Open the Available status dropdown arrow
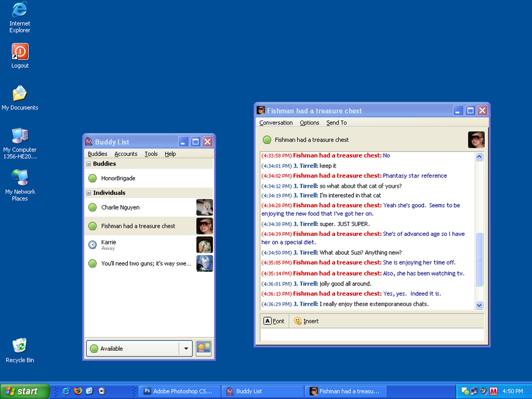Screen dimensions: 532x399 [x=186, y=348]
